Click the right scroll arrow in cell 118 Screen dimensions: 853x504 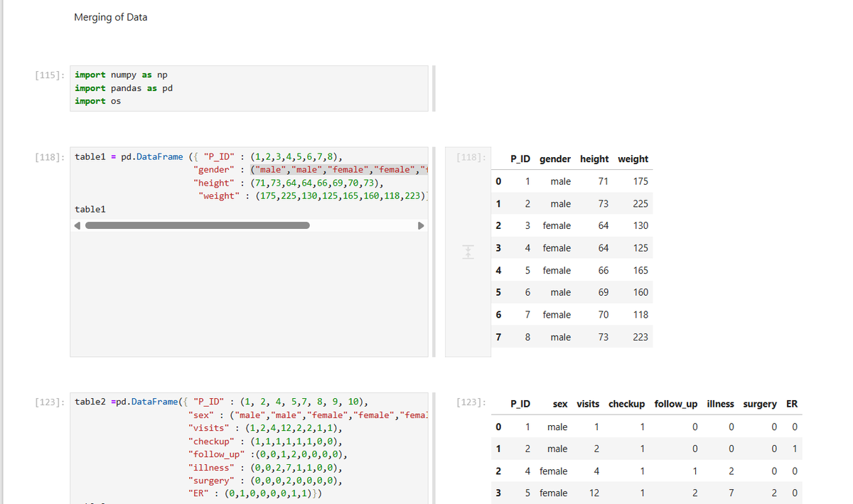point(420,226)
